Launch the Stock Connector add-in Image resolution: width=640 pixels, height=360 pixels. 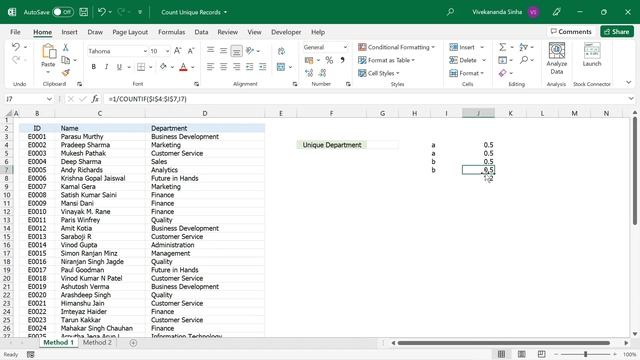pos(592,55)
